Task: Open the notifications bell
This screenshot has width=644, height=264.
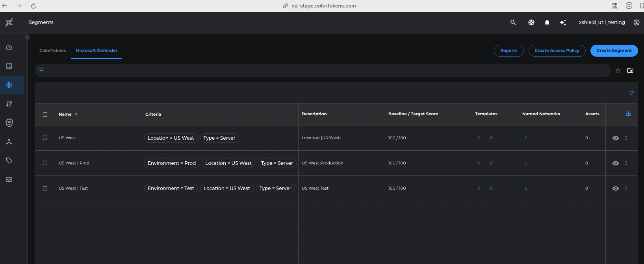Action: [x=547, y=22]
